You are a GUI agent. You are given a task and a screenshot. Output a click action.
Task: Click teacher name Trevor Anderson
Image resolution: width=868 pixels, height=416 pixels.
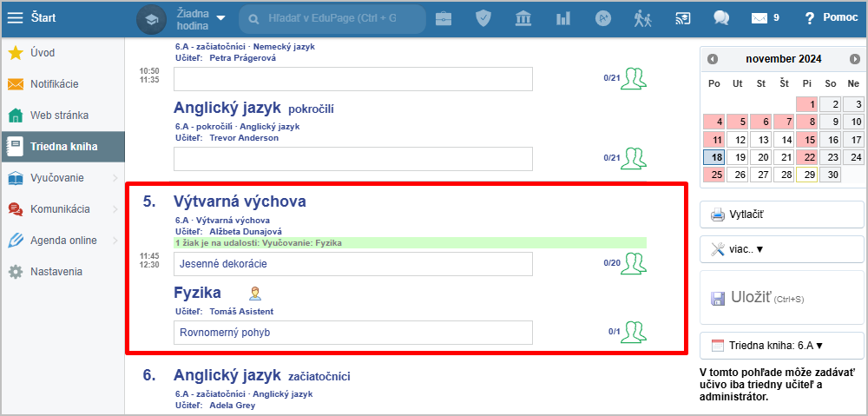[244, 138]
